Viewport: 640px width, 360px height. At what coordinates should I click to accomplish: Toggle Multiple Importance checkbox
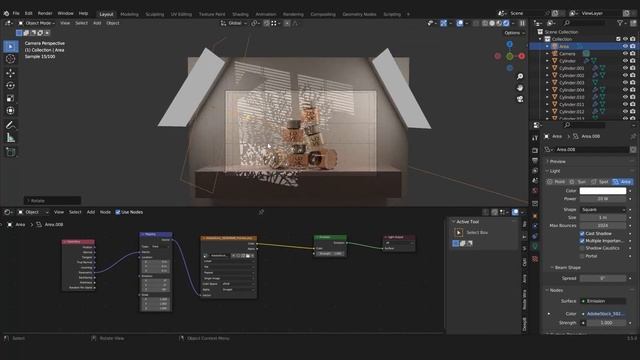click(x=582, y=241)
